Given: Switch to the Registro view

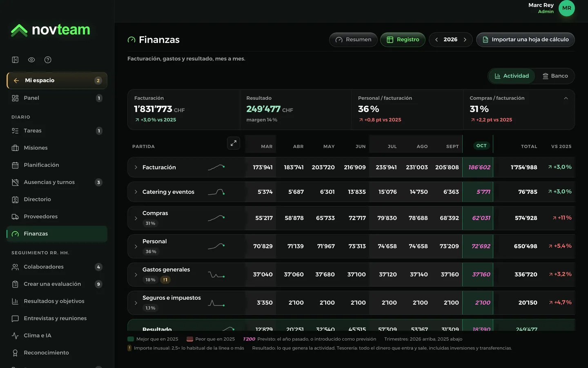Looking at the screenshot, I should (x=403, y=40).
